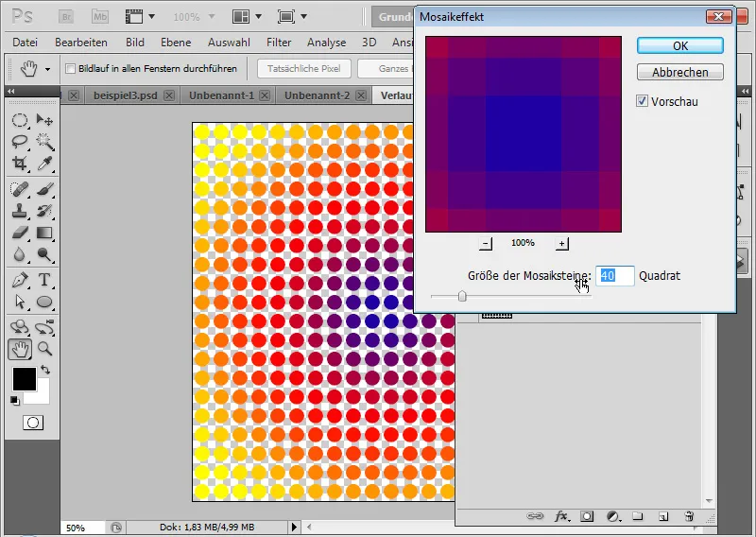The image size is (756, 537).
Task: Select the Eraser tool
Action: coord(19,233)
